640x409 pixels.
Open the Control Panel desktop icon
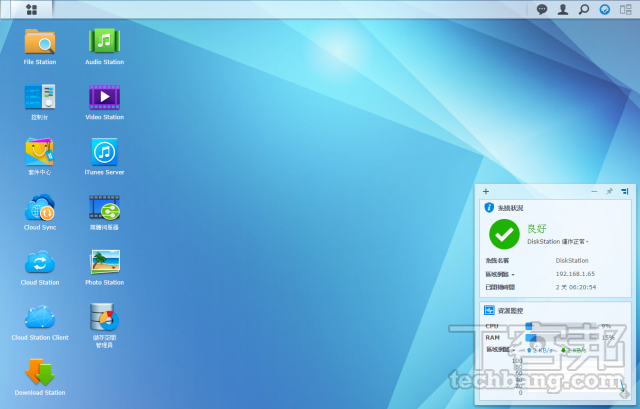[x=40, y=97]
